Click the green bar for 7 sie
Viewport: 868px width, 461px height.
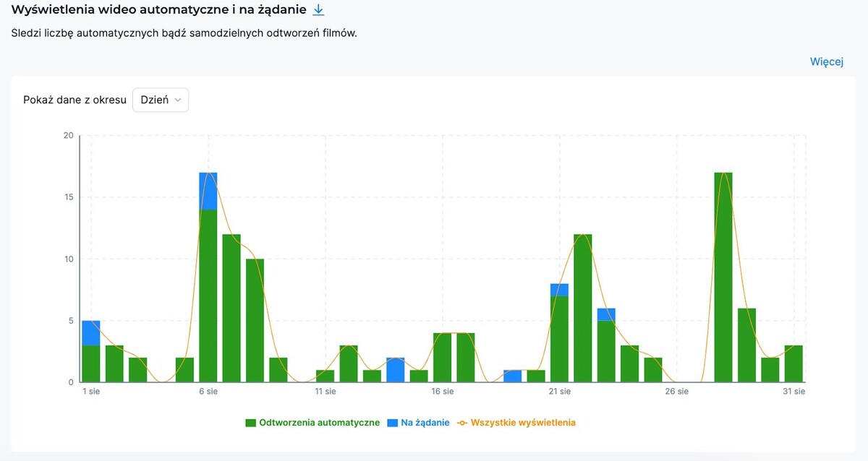coord(231,309)
